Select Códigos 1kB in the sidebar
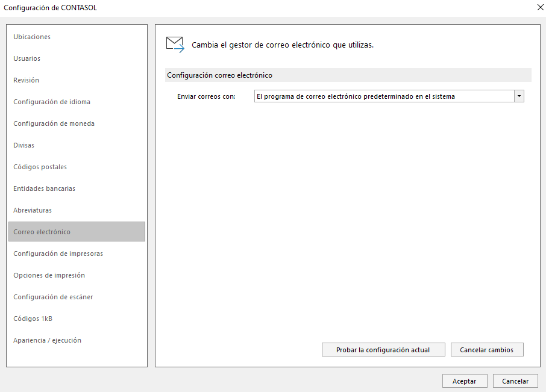 point(33,319)
